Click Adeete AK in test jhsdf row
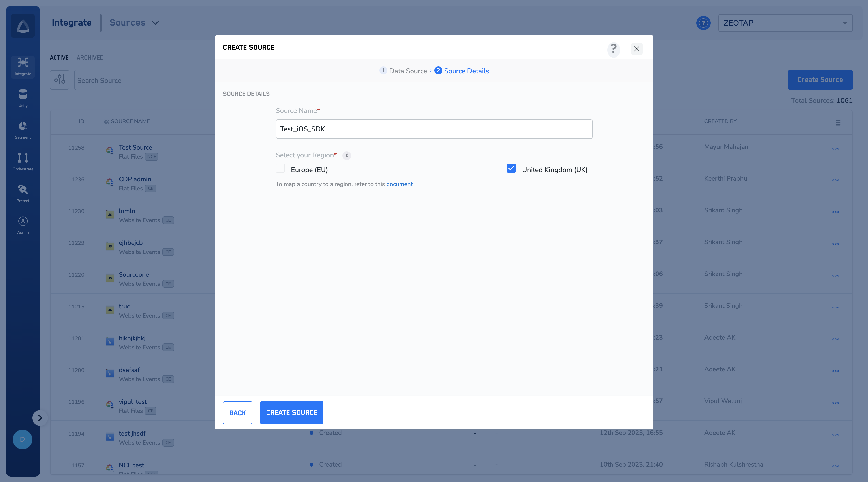The image size is (868, 482). click(720, 433)
